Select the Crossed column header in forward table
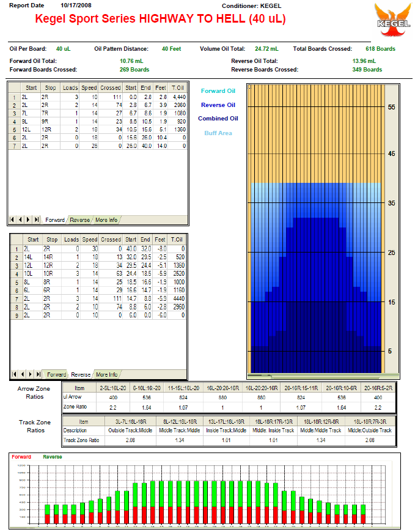 coord(110,87)
